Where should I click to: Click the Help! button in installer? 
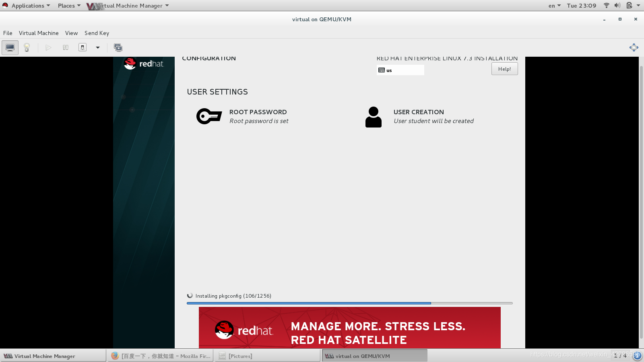coord(504,69)
